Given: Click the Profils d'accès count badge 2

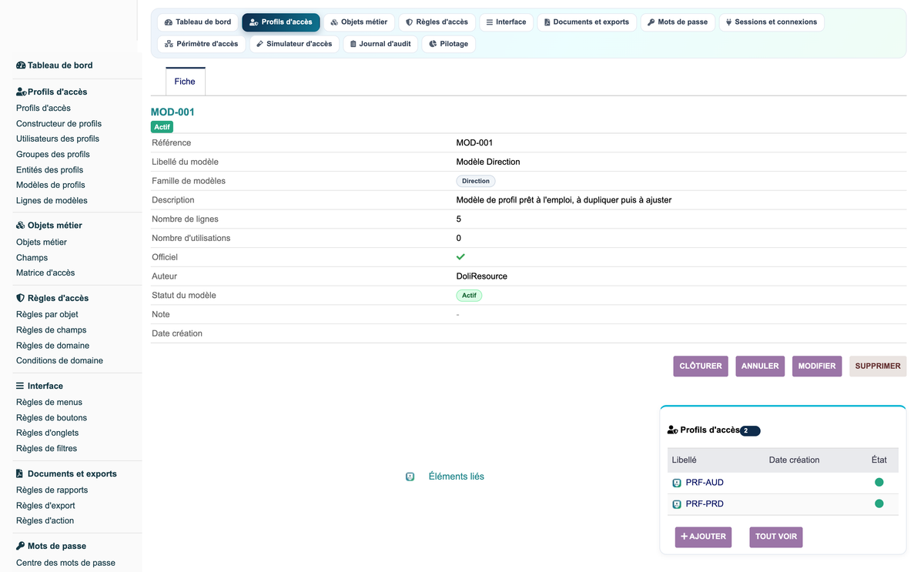Looking at the screenshot, I should tap(750, 431).
